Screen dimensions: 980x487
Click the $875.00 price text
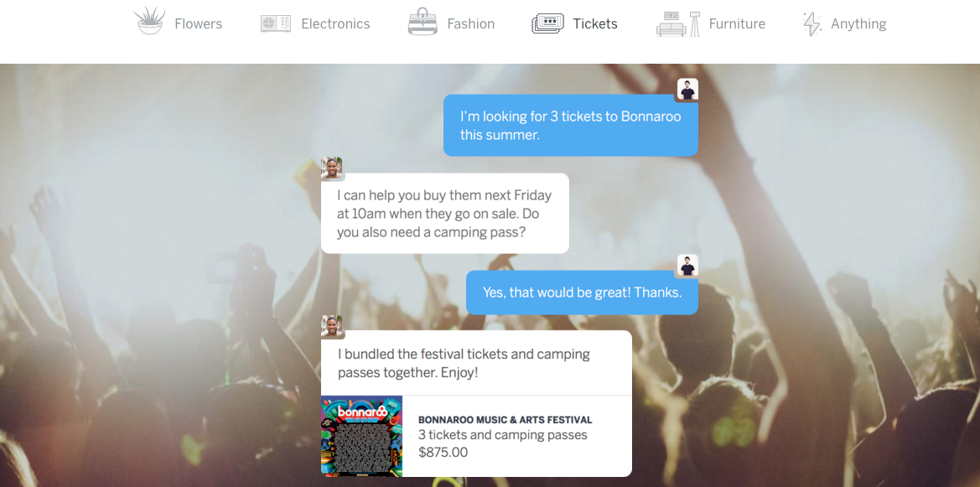[x=443, y=453]
